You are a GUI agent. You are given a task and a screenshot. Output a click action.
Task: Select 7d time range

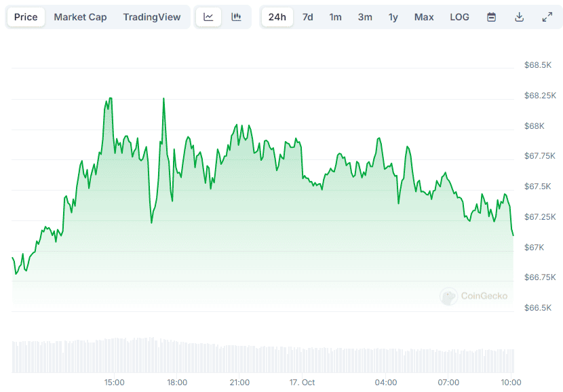coord(307,17)
